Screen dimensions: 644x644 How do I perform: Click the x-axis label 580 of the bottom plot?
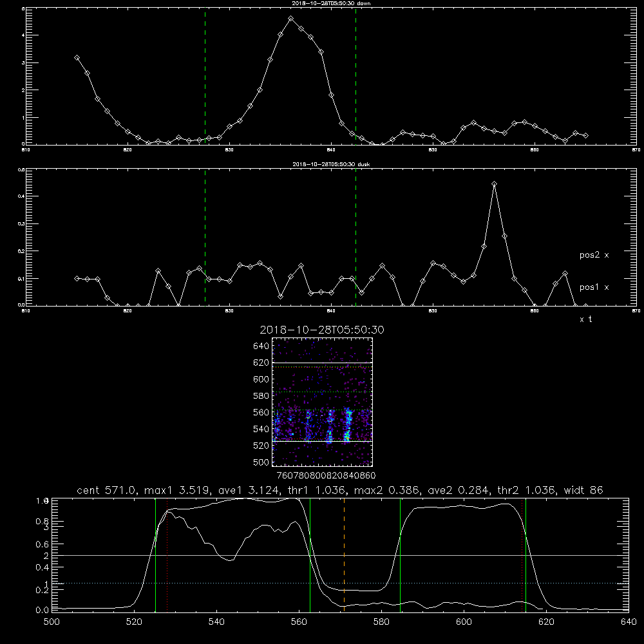click(381, 622)
